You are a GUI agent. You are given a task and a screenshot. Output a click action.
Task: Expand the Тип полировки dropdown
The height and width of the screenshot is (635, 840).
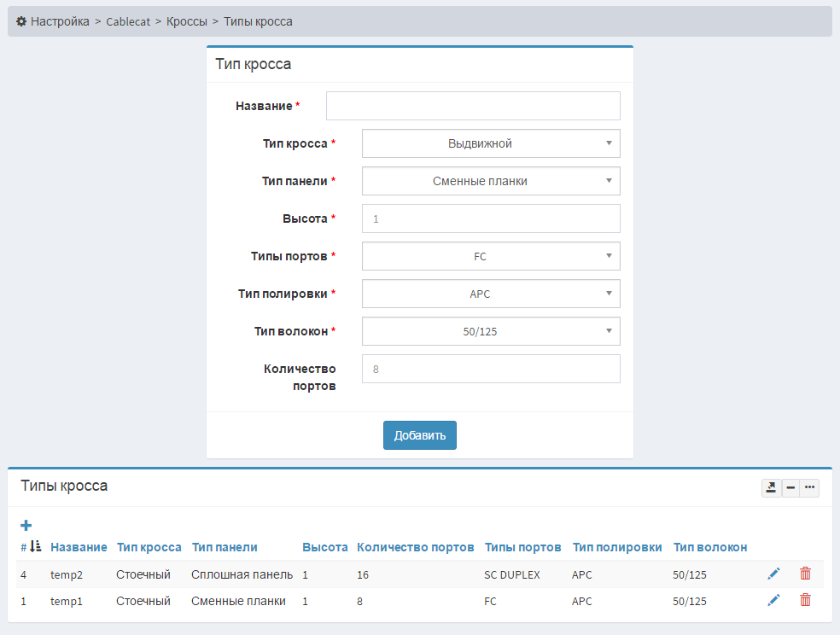tap(491, 294)
